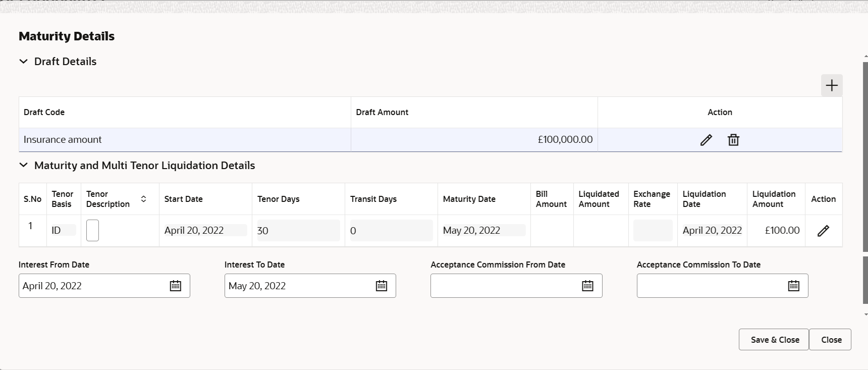Click the Transit Days field showing 0

391,231
